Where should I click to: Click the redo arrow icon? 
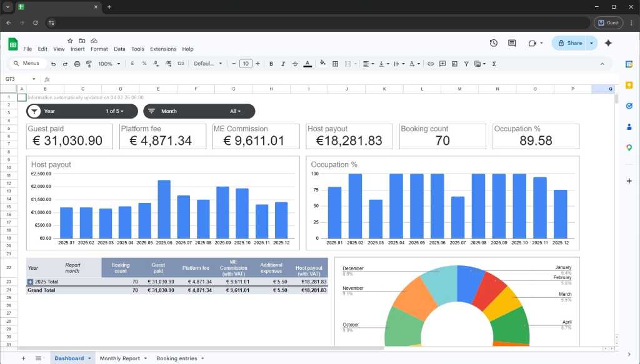[x=65, y=64]
